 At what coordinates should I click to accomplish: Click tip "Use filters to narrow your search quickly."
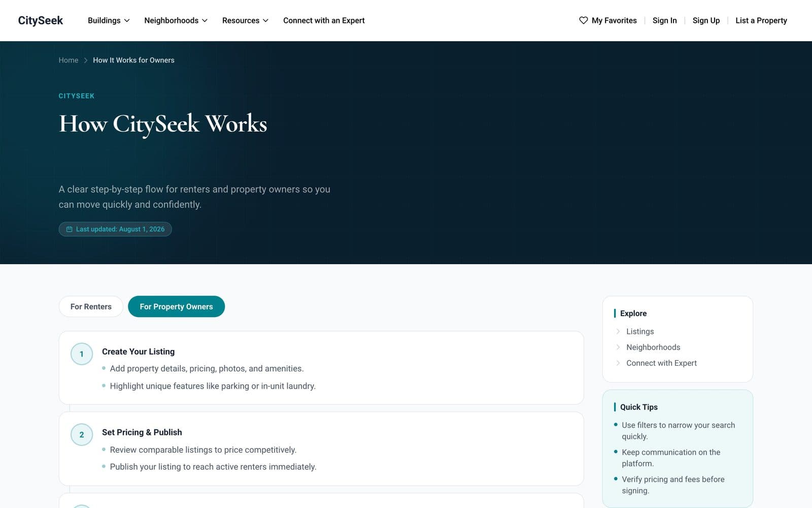point(678,431)
